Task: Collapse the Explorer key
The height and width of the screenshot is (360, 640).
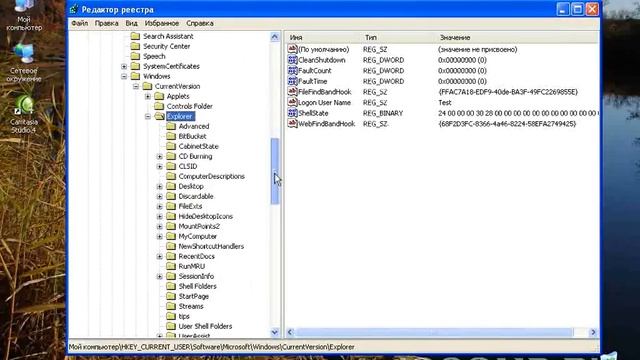Action: (x=148, y=116)
